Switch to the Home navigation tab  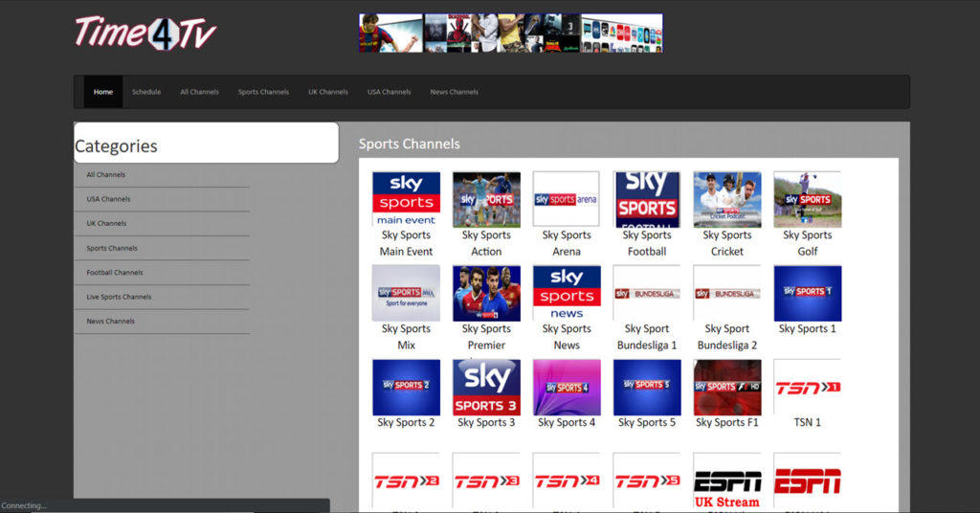coord(103,92)
